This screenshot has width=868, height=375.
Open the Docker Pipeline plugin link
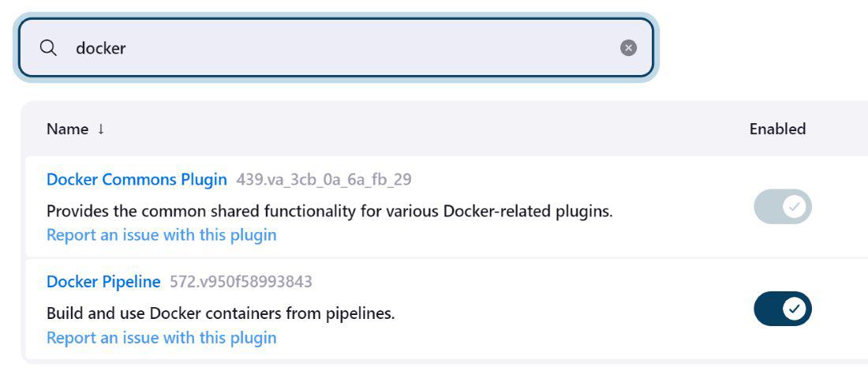tap(103, 282)
